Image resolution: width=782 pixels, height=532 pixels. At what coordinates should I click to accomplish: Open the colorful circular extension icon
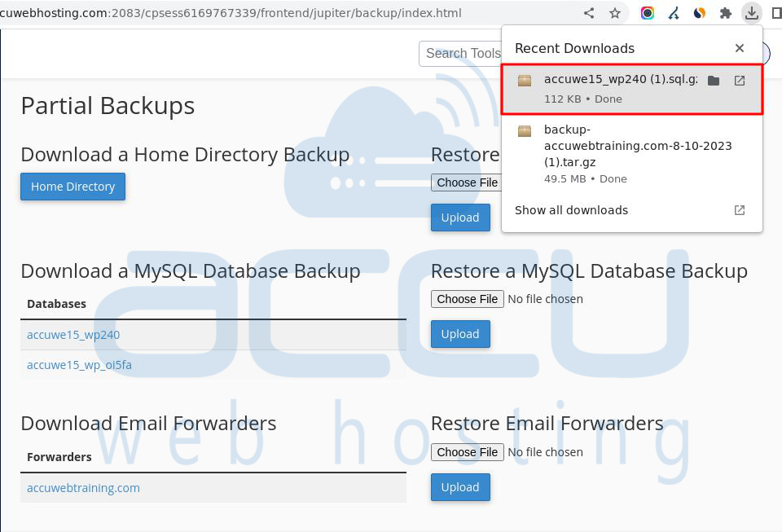point(648,13)
